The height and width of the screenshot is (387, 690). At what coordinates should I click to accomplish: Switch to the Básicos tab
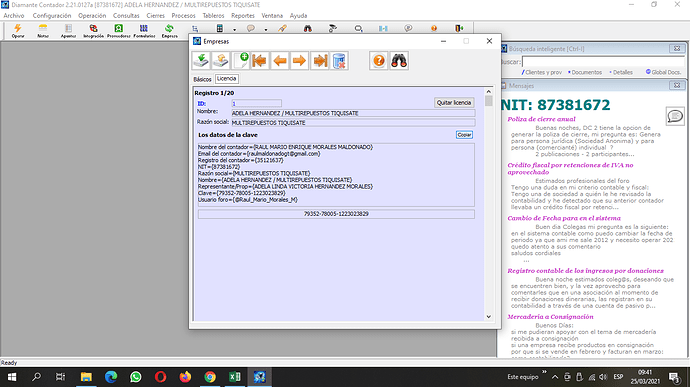pyautogui.click(x=202, y=79)
